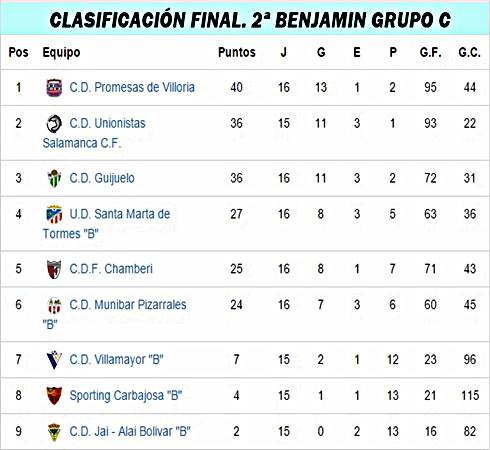The width and height of the screenshot is (490, 450).
Task: Click the Unionistas Salamanca club badge
Action: coord(54,124)
